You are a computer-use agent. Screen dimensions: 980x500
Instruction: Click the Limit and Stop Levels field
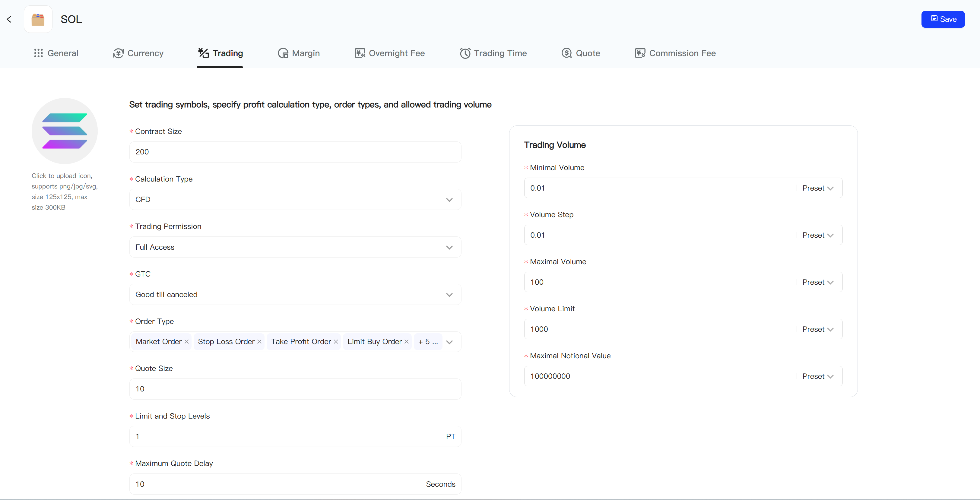[295, 436]
